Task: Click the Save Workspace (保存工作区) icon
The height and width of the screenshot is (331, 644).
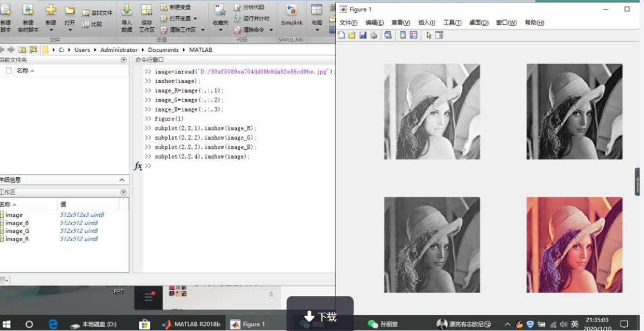Action: 147,10
